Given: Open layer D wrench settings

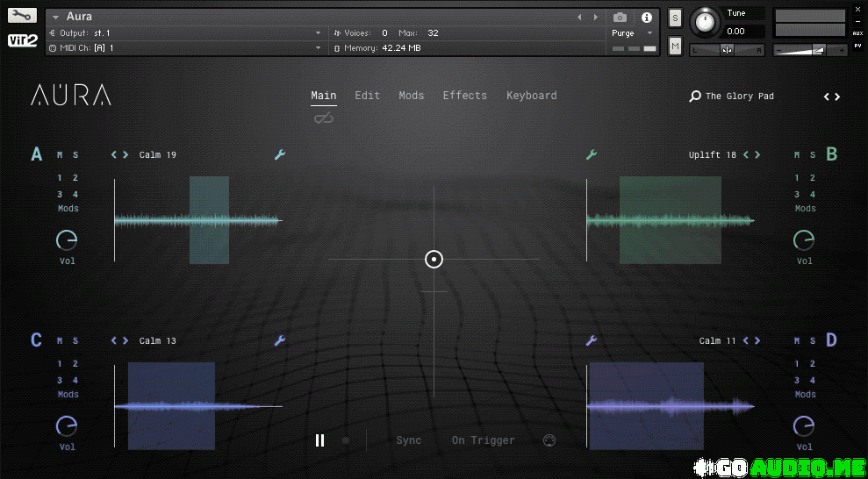Looking at the screenshot, I should tap(592, 340).
